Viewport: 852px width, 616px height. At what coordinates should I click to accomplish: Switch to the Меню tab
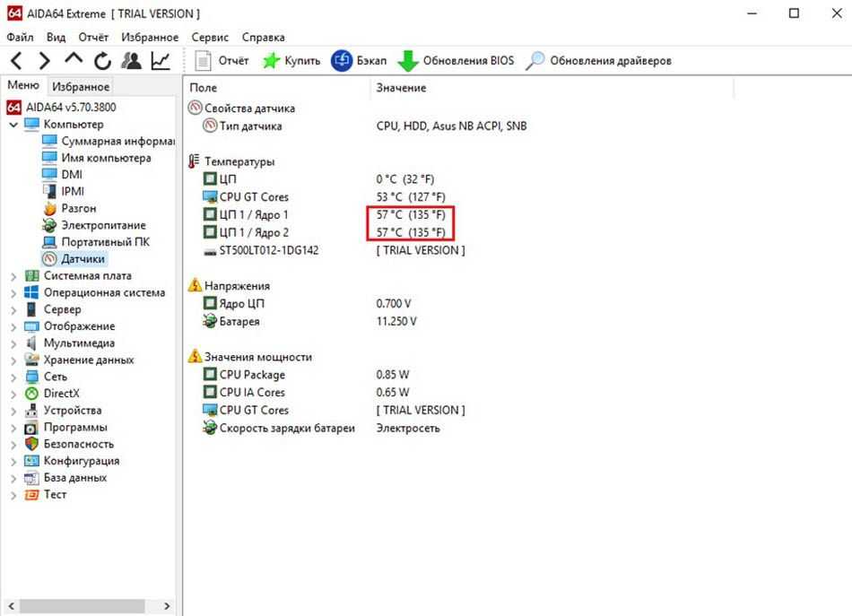coord(23,85)
